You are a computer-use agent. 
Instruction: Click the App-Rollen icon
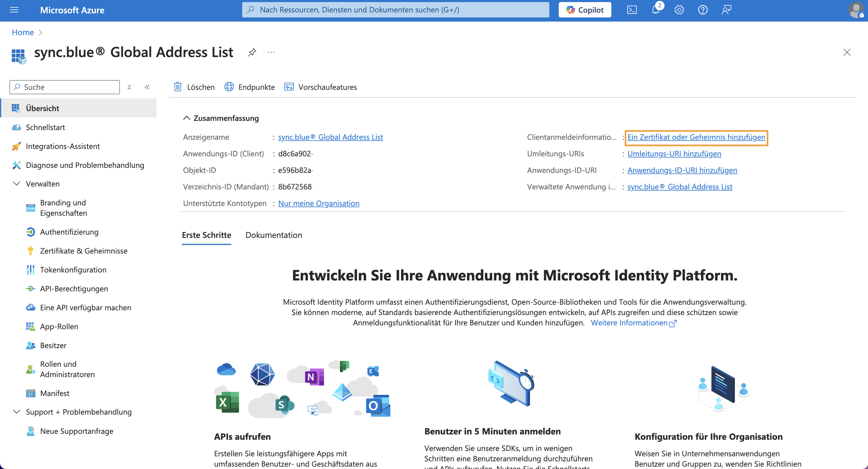[x=30, y=326]
